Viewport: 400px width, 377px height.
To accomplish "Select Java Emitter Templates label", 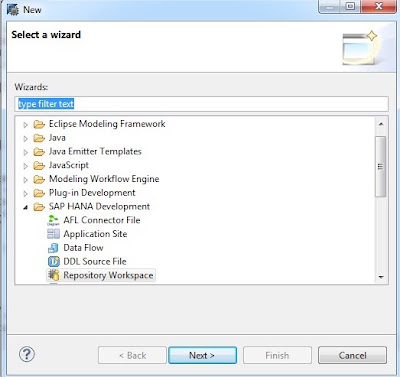I will (x=95, y=151).
